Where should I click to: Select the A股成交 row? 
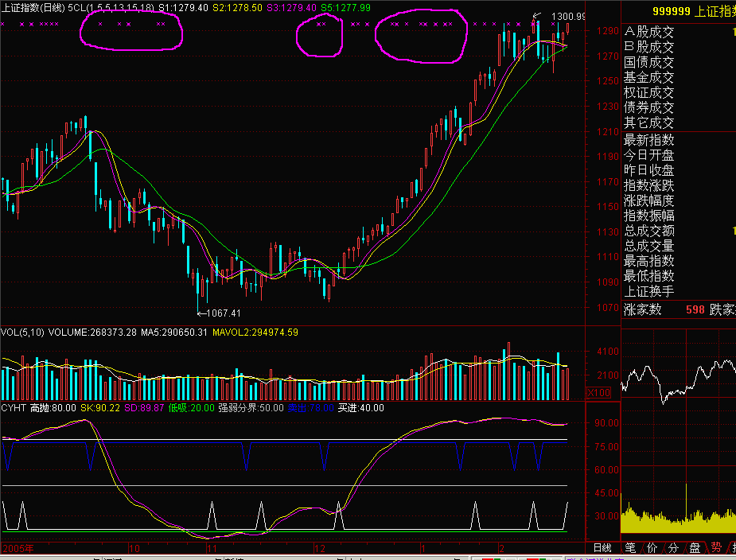[678, 32]
